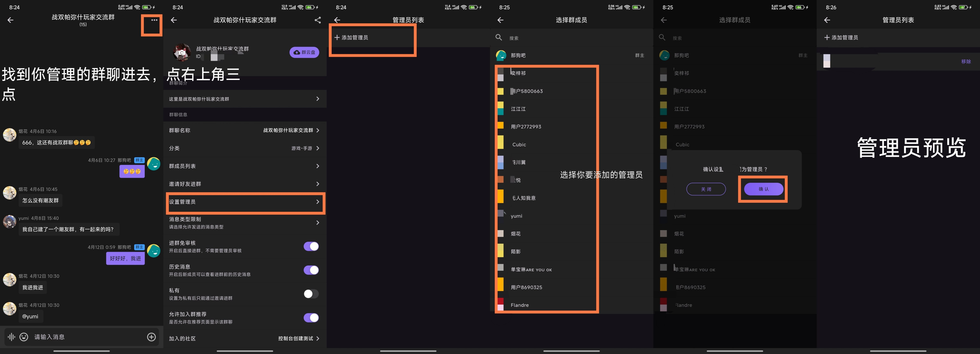Screen dimensions: 980x354
Task: Tap 关闭 in admin confirmation dialog
Action: (x=706, y=189)
